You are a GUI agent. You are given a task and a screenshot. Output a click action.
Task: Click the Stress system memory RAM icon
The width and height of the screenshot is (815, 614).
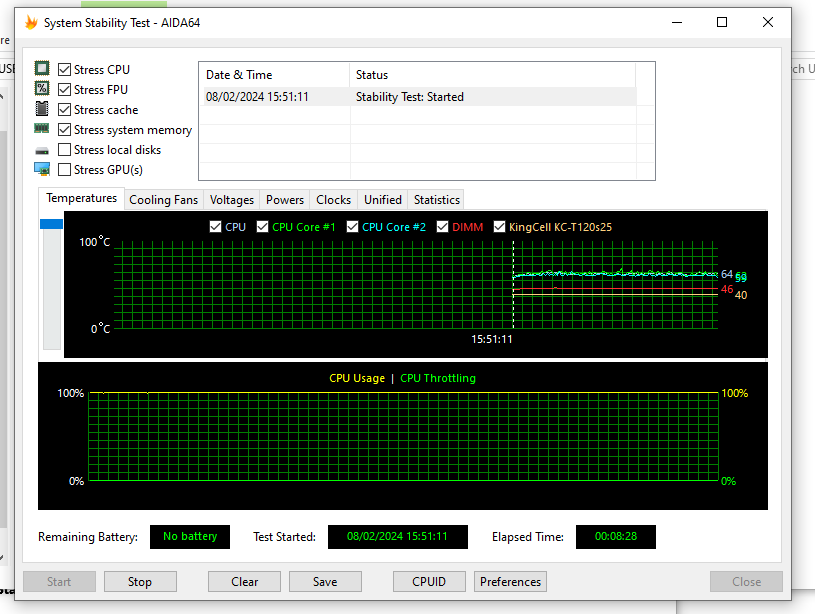42,128
